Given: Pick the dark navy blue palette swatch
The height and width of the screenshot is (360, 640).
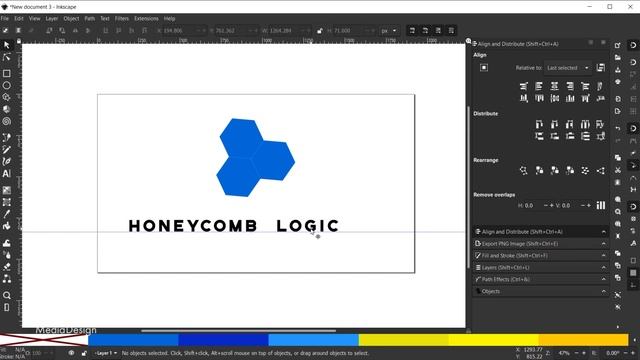Looking at the screenshot, I should pos(223,340).
